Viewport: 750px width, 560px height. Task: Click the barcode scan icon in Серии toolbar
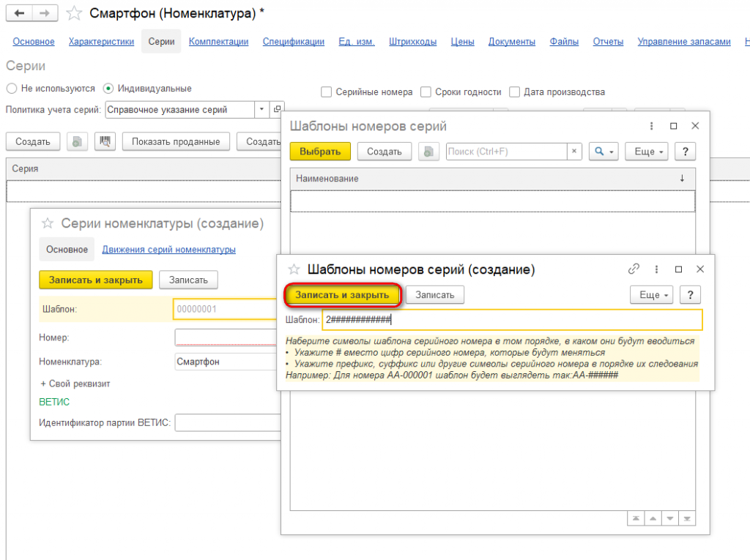(x=105, y=141)
